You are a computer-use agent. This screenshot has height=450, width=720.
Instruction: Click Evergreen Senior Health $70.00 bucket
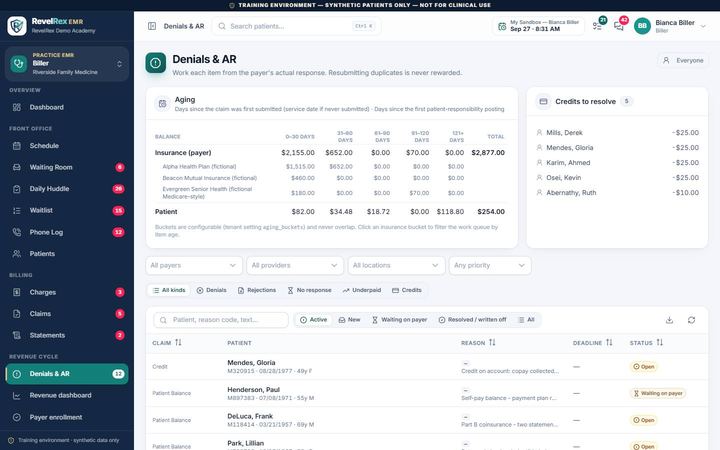(419, 193)
